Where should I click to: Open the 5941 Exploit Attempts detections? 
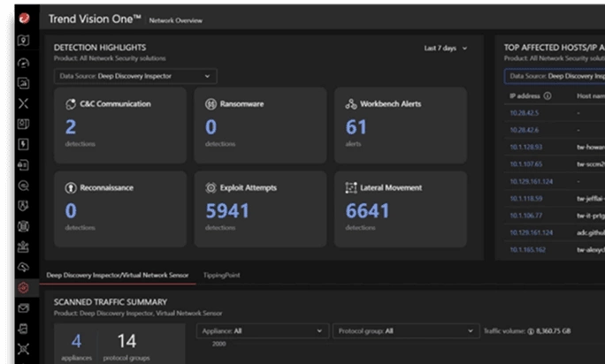click(227, 210)
